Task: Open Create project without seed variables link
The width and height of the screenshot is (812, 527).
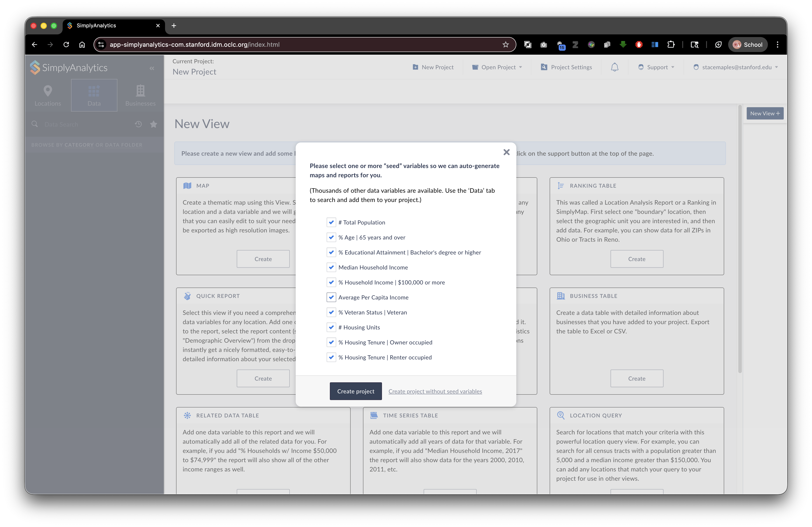Action: point(435,391)
